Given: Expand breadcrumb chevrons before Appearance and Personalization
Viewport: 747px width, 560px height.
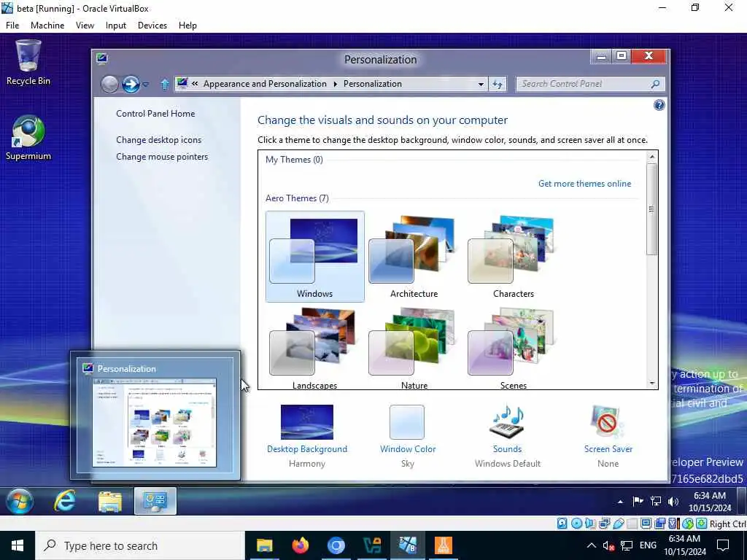Looking at the screenshot, I should tap(195, 84).
